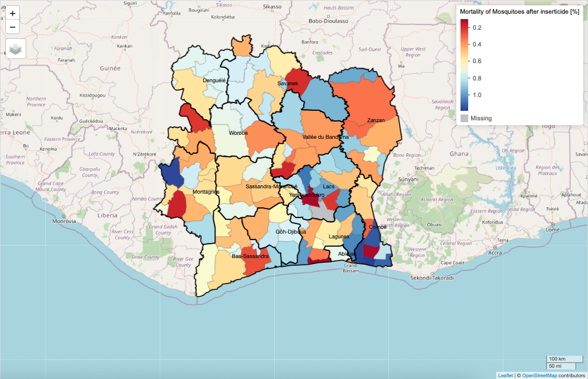Viewport: 588px width, 379px height.
Task: Click the Bas-Sassandra region label
Action: coord(250,256)
